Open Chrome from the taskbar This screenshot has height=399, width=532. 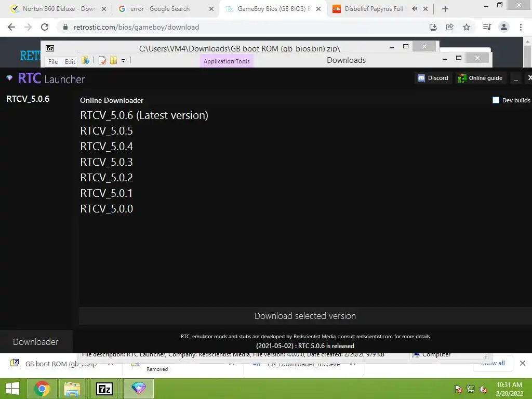coord(42,389)
